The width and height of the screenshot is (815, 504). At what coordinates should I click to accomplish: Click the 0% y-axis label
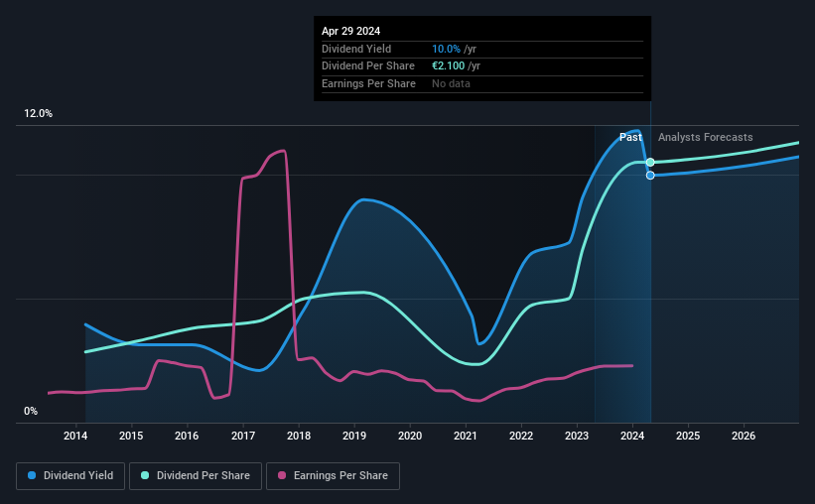tap(31, 411)
